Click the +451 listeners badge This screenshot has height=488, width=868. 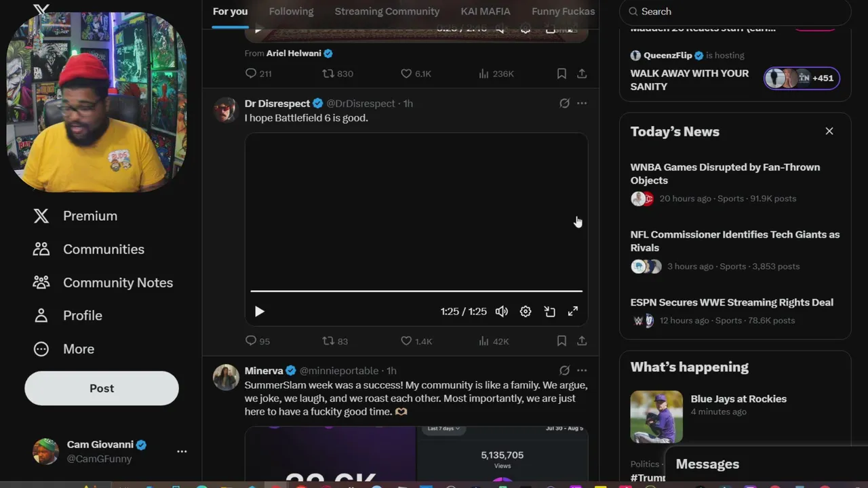click(802, 78)
